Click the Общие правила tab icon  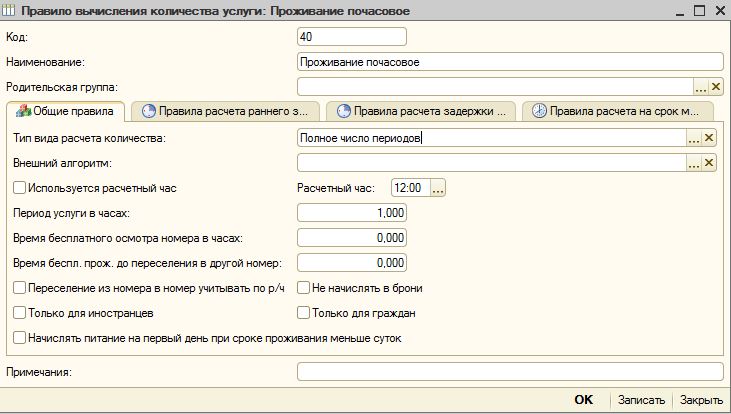pyautogui.click(x=23, y=111)
